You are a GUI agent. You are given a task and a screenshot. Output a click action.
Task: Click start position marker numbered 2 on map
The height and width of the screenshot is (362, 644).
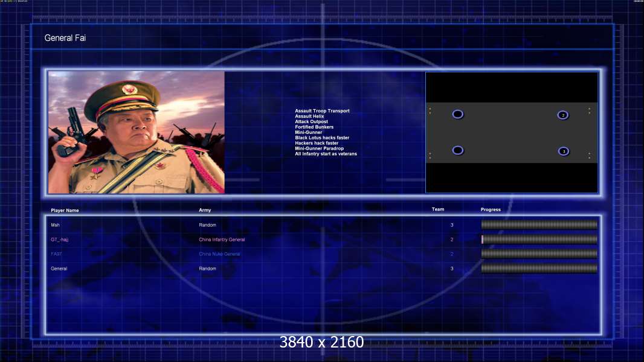click(x=562, y=115)
